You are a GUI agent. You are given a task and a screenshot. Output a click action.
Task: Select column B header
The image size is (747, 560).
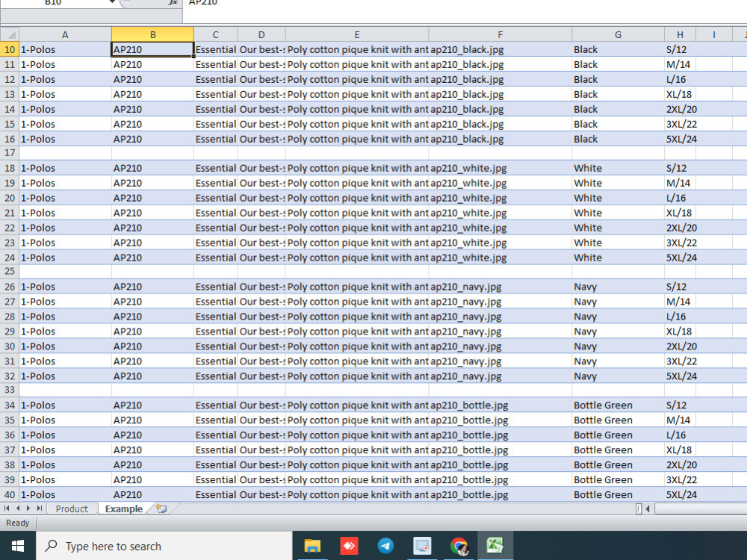tap(153, 35)
